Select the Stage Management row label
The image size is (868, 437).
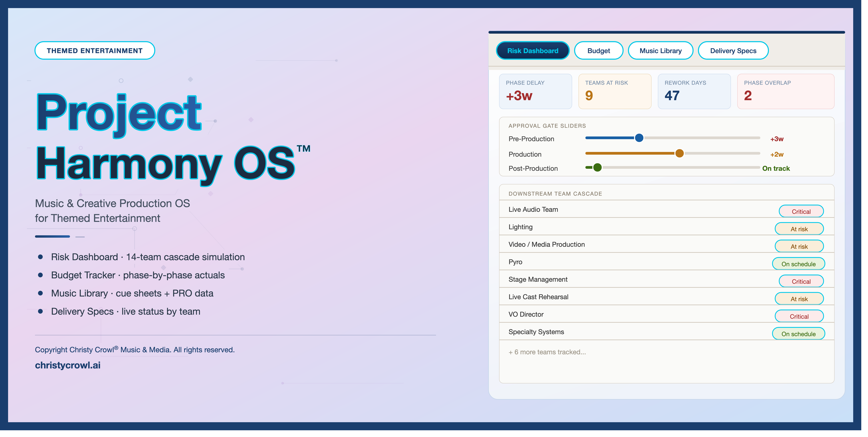538,280
